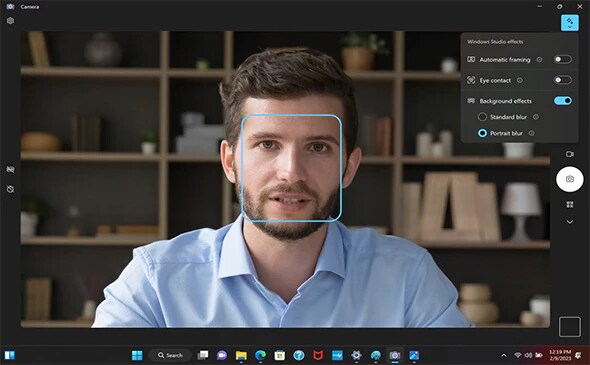This screenshot has width=590, height=365.
Task: Open the camera roll thumbnail
Action: click(570, 327)
